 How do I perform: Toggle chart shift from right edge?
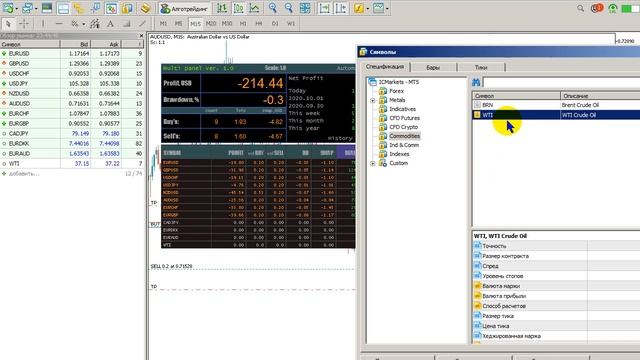[x=341, y=8]
